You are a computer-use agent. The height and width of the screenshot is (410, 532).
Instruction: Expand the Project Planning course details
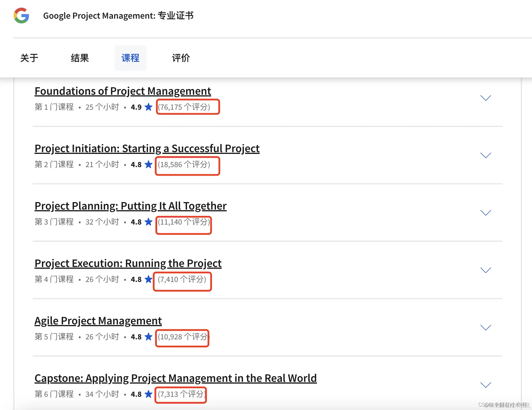pos(485,213)
